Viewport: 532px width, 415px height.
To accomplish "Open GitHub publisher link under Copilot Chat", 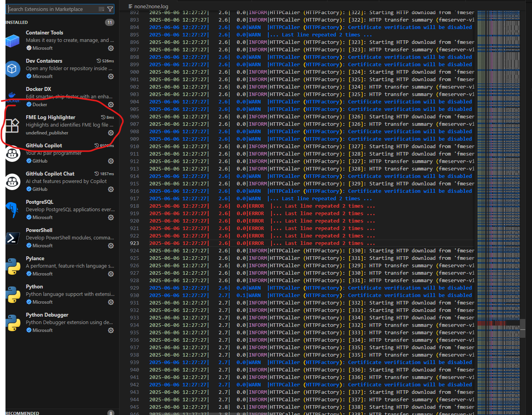I will click(40, 189).
